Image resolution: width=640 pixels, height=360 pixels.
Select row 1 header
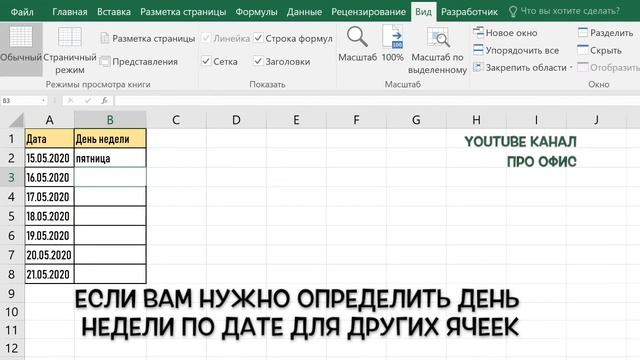pos(11,139)
